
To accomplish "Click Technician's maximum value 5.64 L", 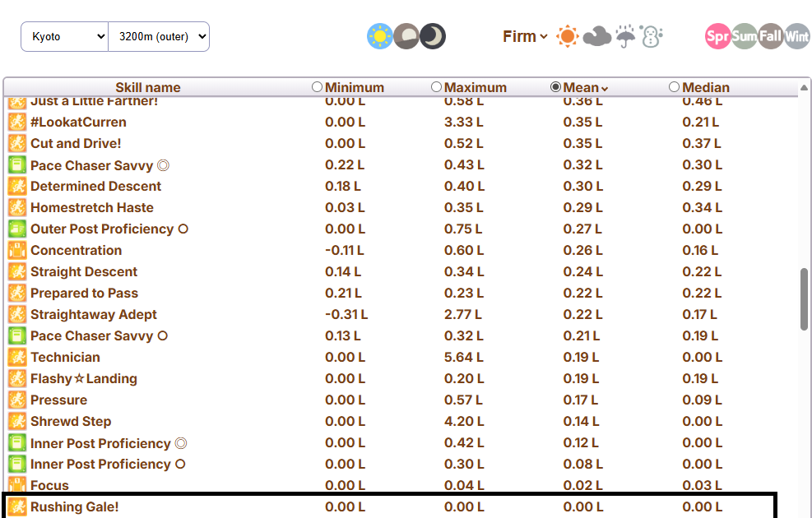I will (464, 357).
